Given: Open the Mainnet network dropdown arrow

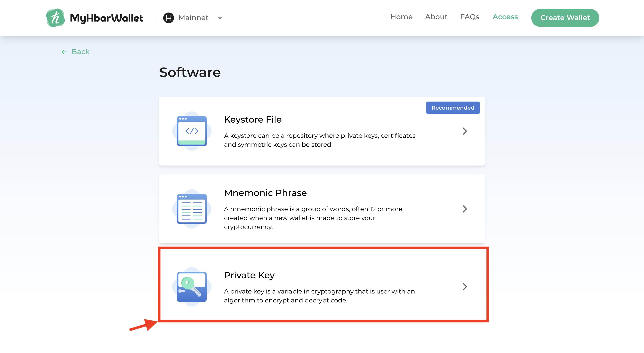Looking at the screenshot, I should pos(220,18).
